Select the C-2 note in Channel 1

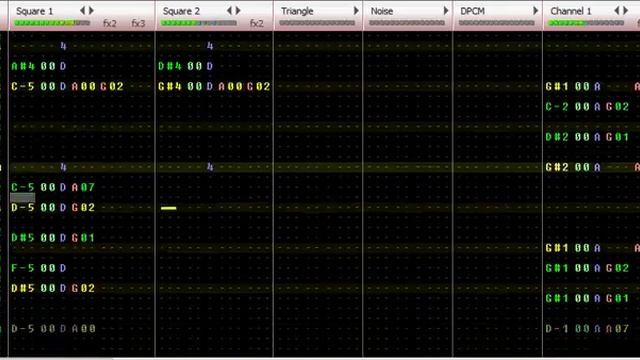tap(557, 107)
